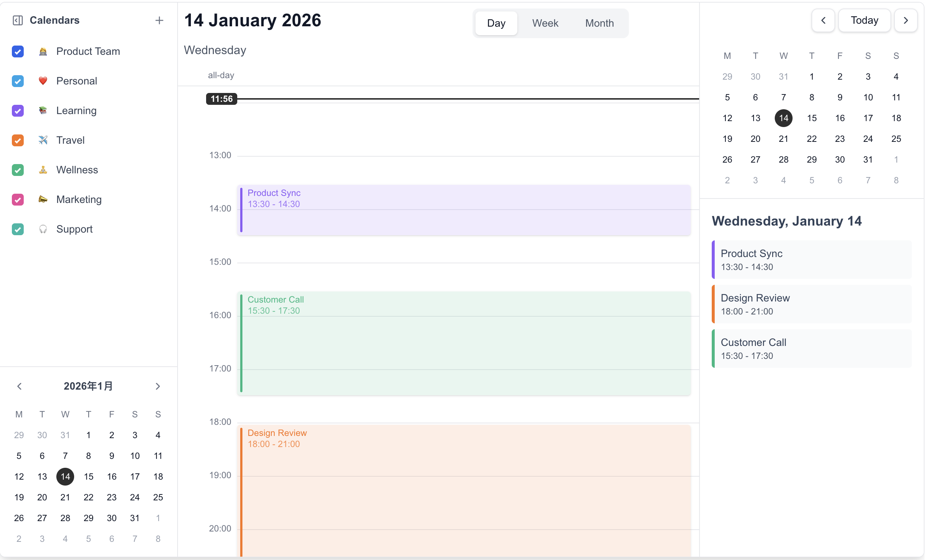Viewport: 926px width, 560px height.
Task: Click the heart icon next to Personal
Action: click(43, 81)
